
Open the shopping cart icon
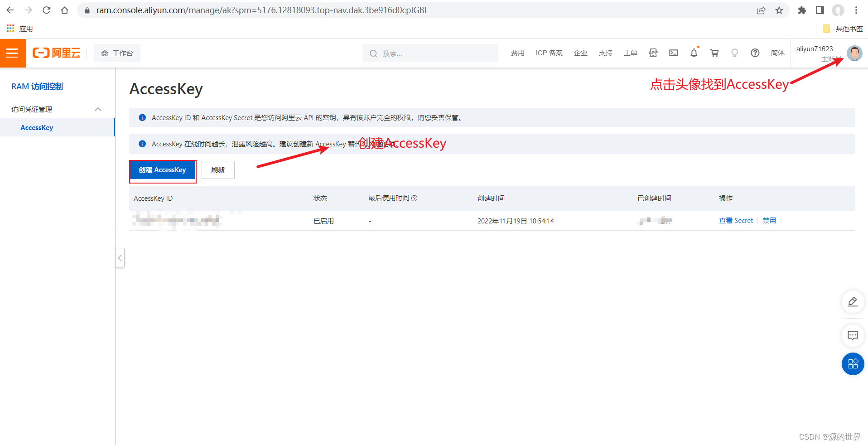[x=714, y=53]
